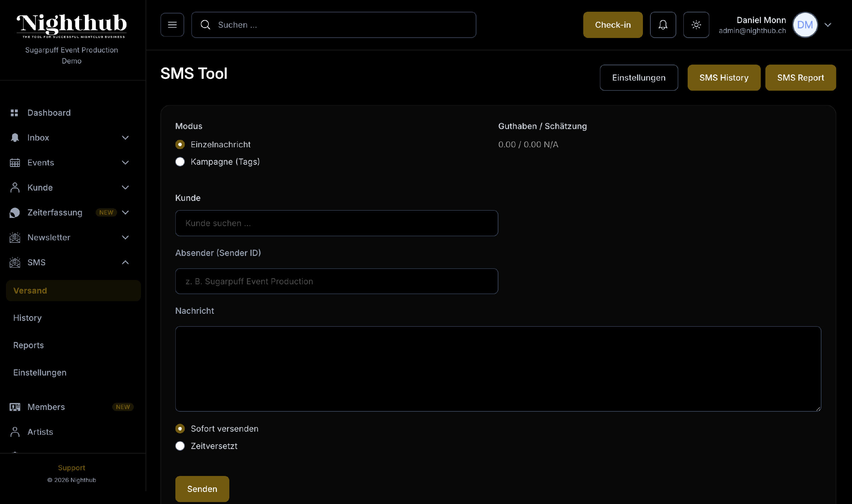Screen dimensions: 852x504
Task: Switch to SMS History
Action: click(x=723, y=77)
